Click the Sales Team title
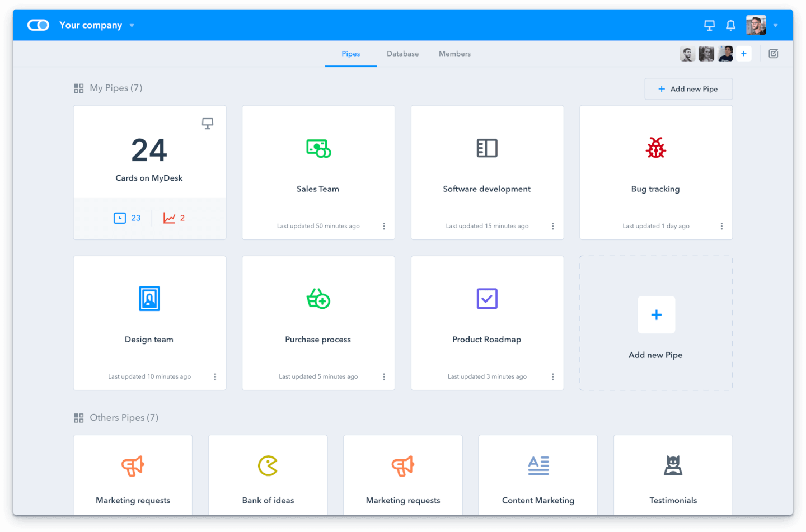This screenshot has width=806, height=532. [318, 189]
